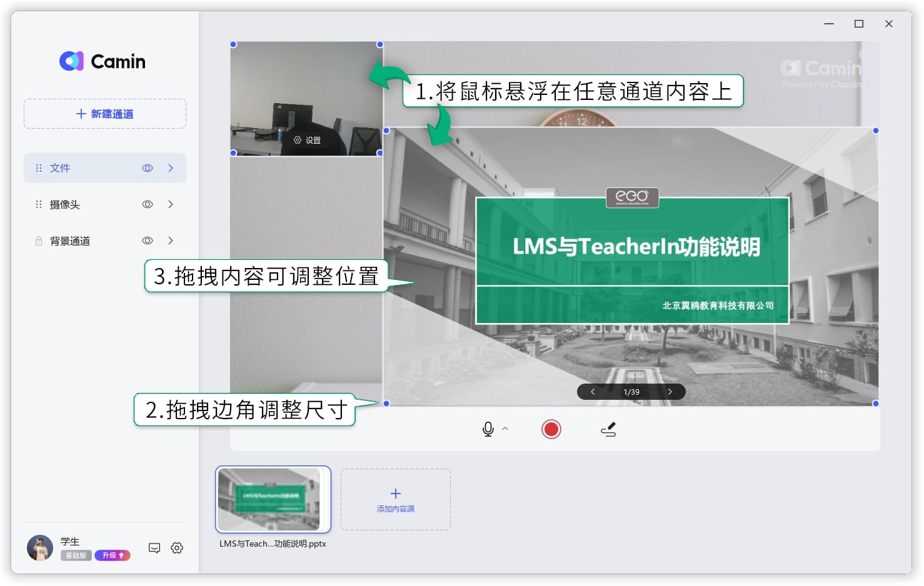Select the 摄像头 channel row

click(x=105, y=204)
